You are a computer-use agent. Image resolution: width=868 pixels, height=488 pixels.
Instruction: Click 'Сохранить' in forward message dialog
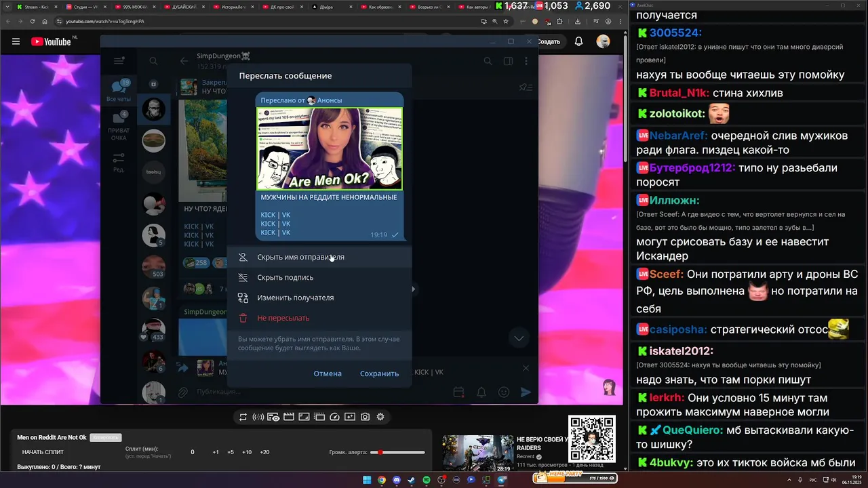click(x=379, y=373)
